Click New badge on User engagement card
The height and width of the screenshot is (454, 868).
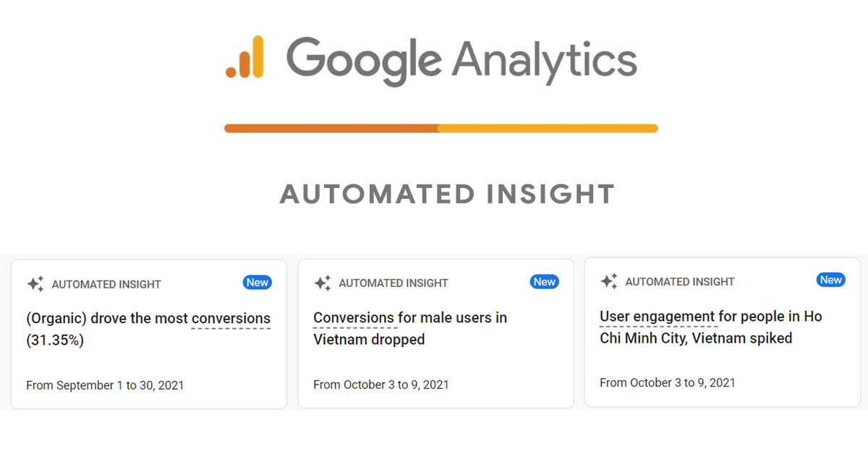tap(831, 280)
